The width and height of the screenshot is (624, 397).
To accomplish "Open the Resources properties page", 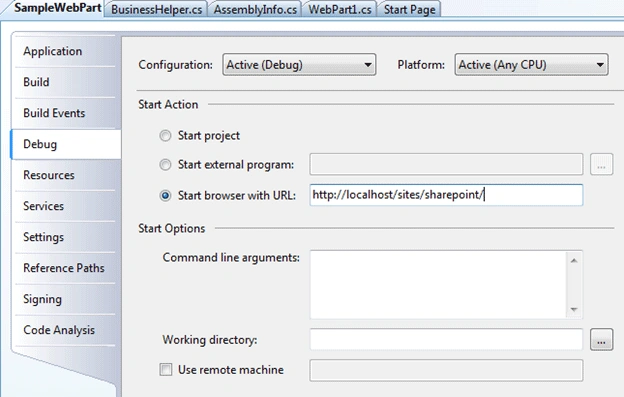I will 66,175.
